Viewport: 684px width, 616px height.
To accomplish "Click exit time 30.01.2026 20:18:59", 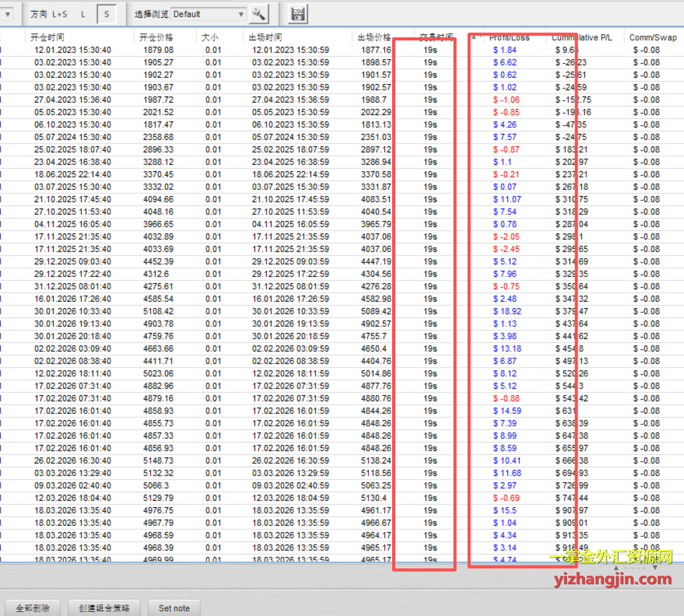I will pos(291,336).
